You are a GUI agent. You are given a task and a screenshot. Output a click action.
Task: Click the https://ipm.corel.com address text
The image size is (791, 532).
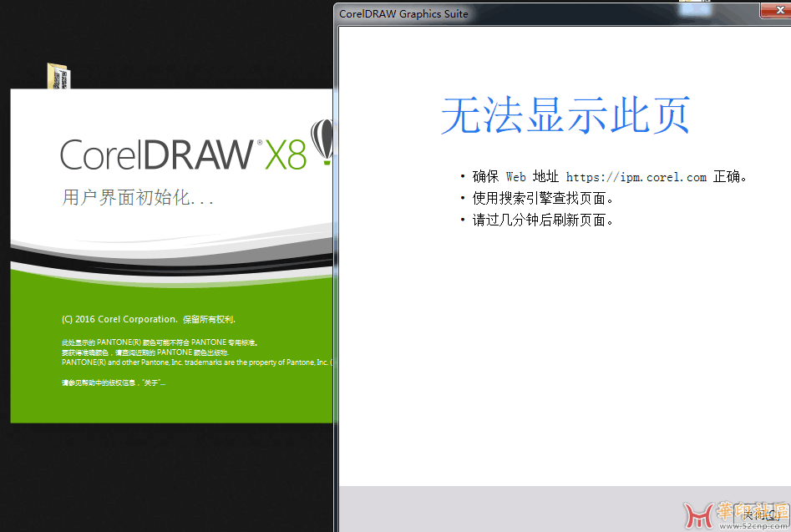(636, 177)
